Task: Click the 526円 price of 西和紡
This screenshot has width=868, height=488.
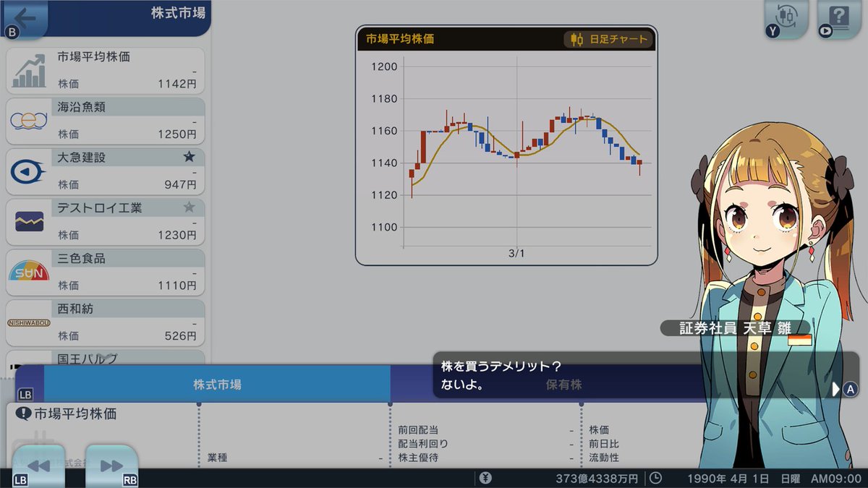Action: click(x=180, y=336)
